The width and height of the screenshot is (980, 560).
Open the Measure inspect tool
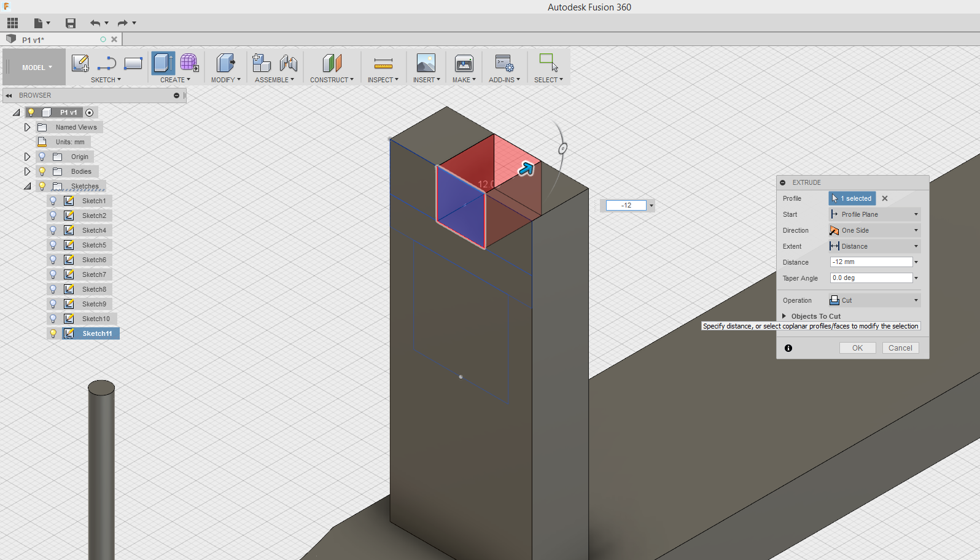(x=383, y=63)
